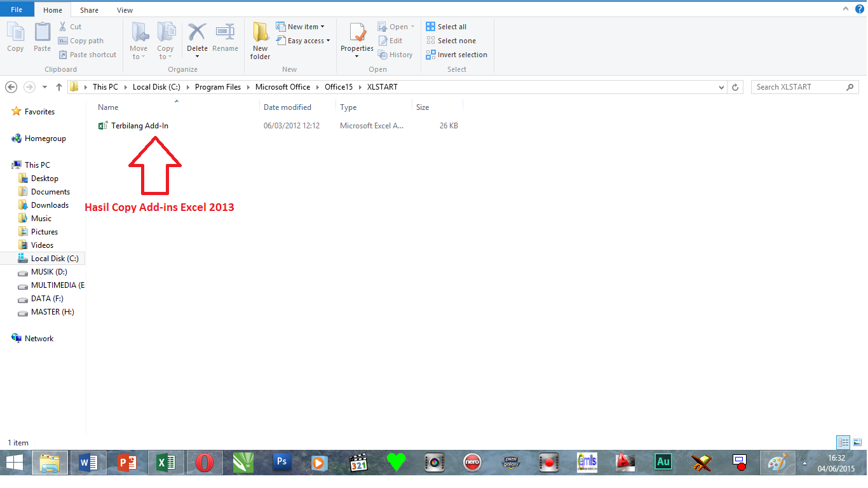This screenshot has height=488, width=868.
Task: Open Adobe Audition from the taskbar
Action: [663, 463]
